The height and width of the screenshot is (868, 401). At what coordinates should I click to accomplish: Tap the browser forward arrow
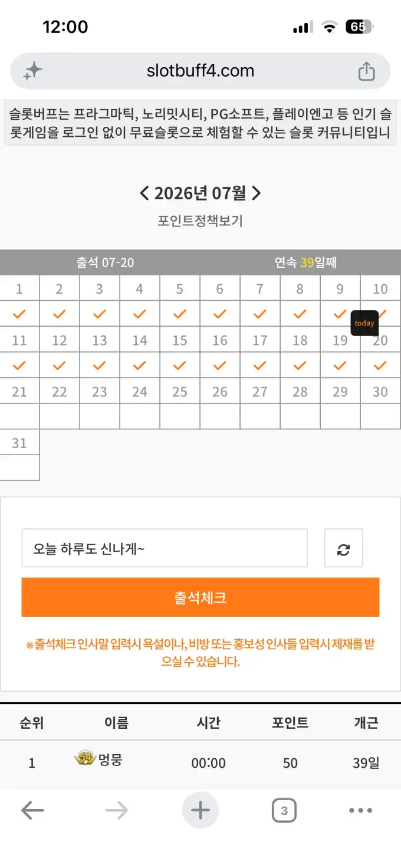click(116, 811)
